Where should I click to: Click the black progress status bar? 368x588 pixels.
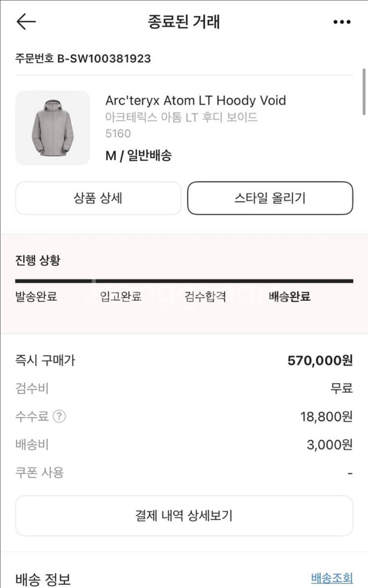pos(184,281)
